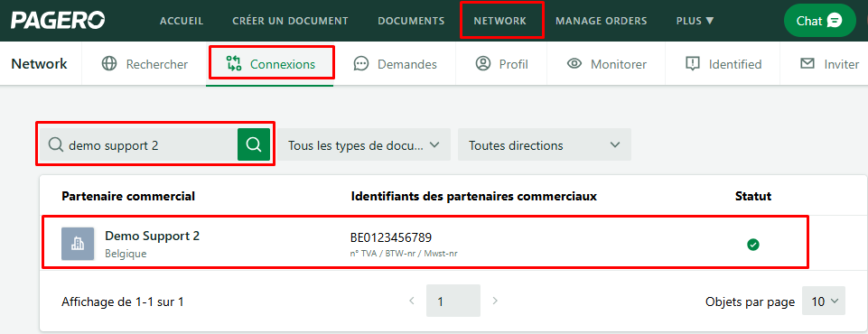868x334 pixels.
Task: Open MANAGE ORDERS menu item
Action: [602, 21]
